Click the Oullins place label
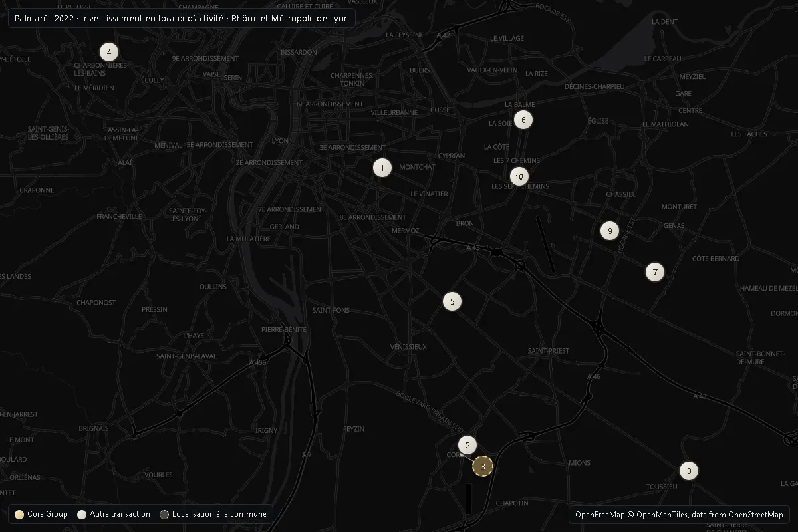This screenshot has width=798, height=532. (213, 287)
